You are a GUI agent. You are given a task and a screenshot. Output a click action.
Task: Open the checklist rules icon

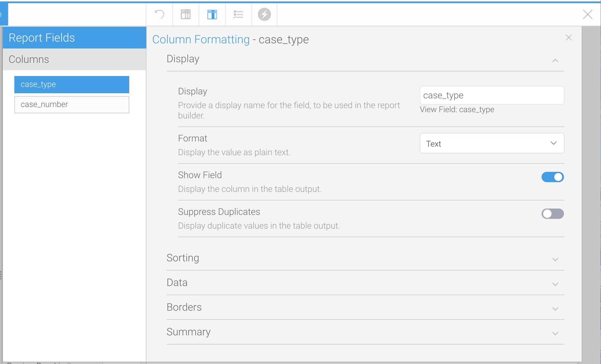pyautogui.click(x=238, y=14)
